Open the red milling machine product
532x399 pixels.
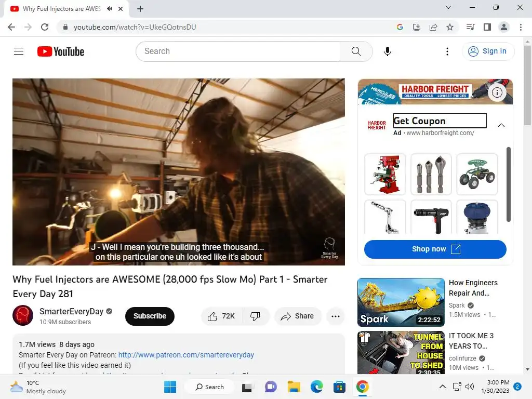pyautogui.click(x=385, y=175)
